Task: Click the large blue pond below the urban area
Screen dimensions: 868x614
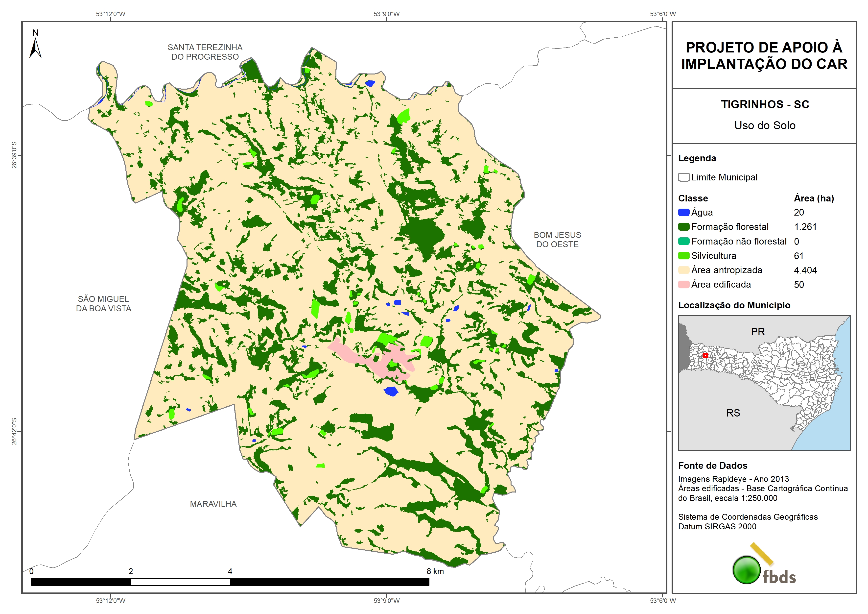Action: coord(391,391)
